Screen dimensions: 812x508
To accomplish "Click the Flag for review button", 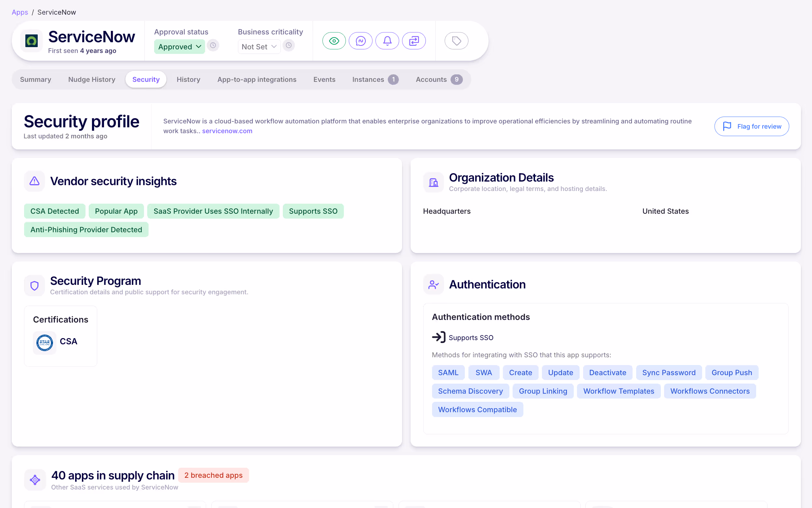I will pos(752,126).
